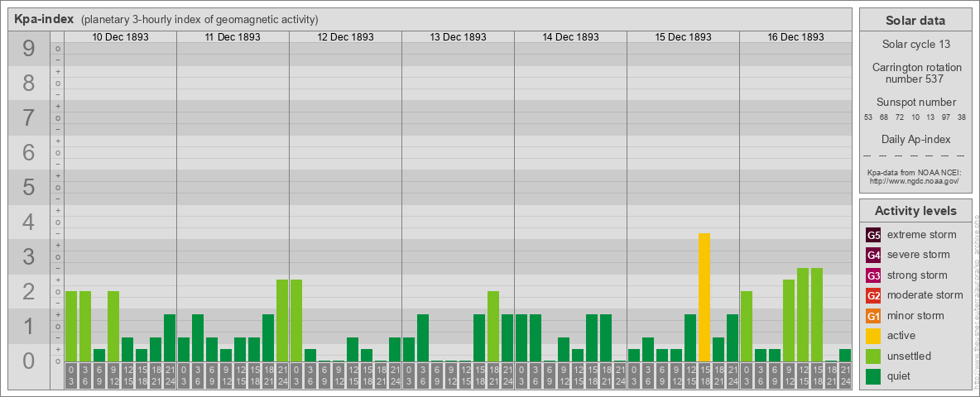980x397 pixels.
Task: Click the G1 minor storm badge
Action: click(873, 315)
